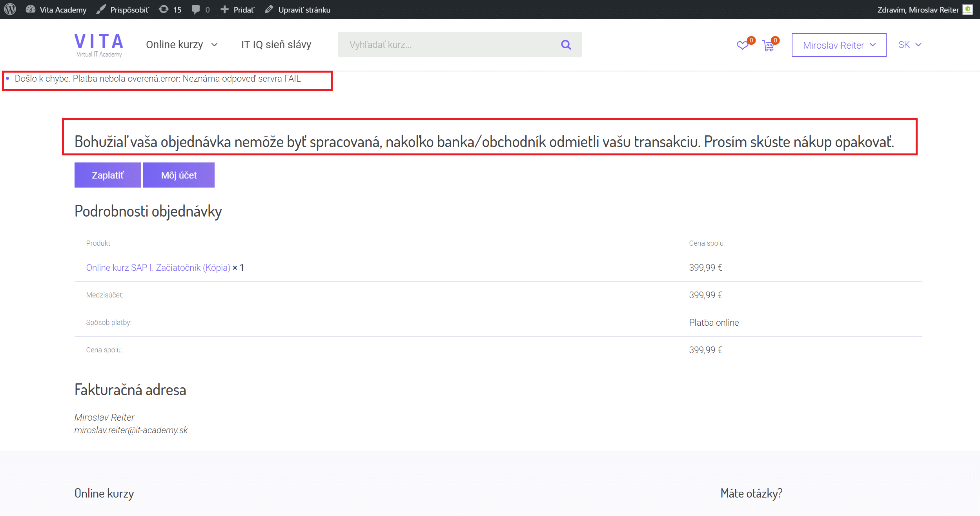Open the WordPress logo menu
This screenshot has width=980, height=516.
[x=10, y=9]
